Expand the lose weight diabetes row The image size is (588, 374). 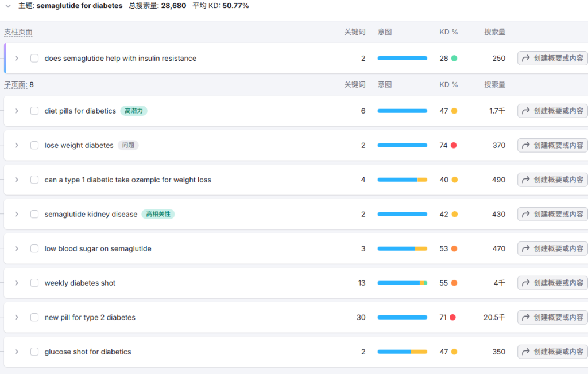pos(17,145)
